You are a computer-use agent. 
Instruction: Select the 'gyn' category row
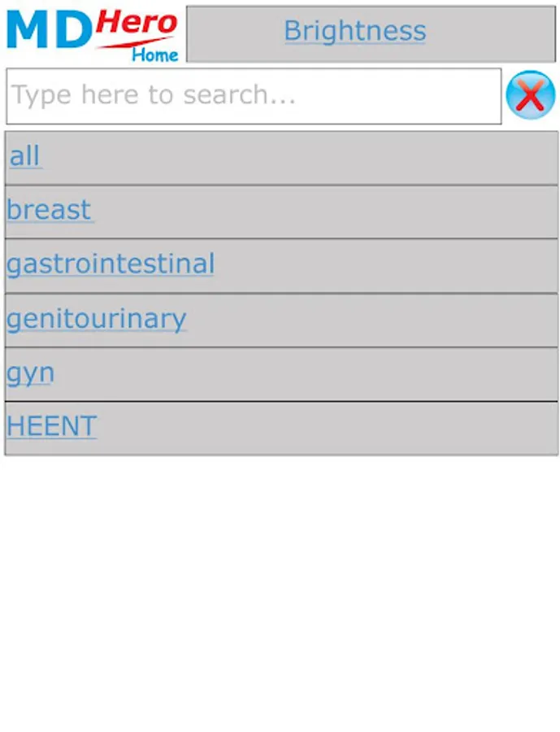(x=281, y=374)
